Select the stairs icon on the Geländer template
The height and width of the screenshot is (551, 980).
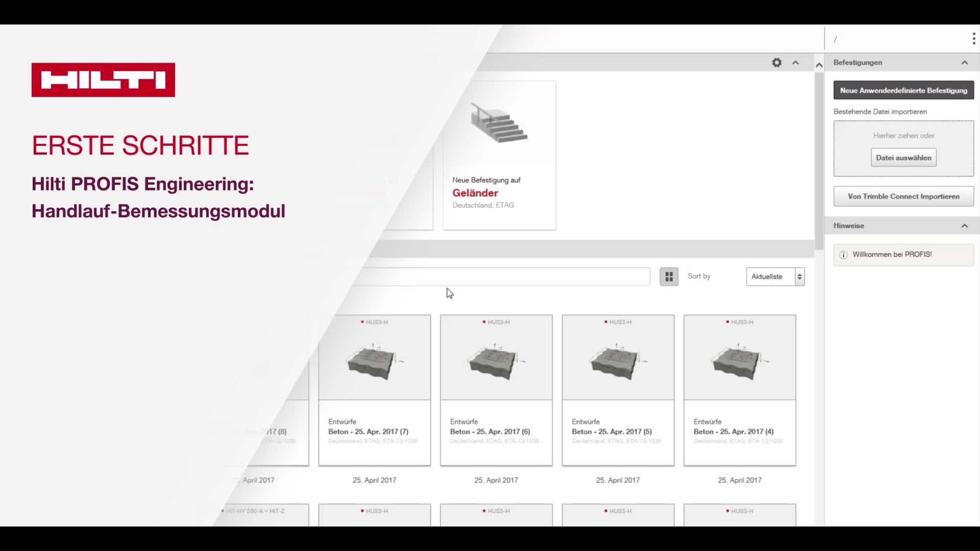coord(499,124)
